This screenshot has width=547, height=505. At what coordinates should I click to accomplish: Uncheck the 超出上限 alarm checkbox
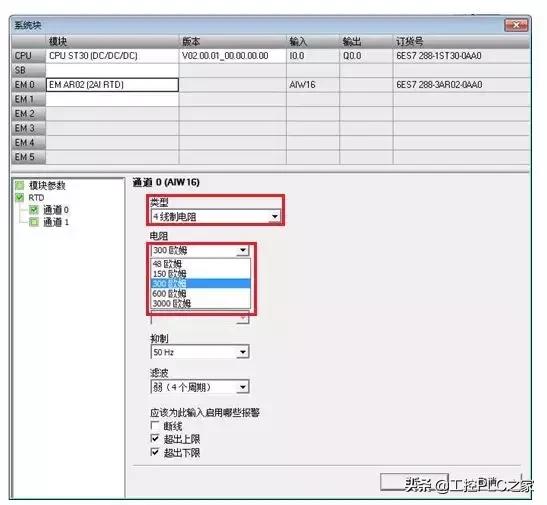coord(155,438)
